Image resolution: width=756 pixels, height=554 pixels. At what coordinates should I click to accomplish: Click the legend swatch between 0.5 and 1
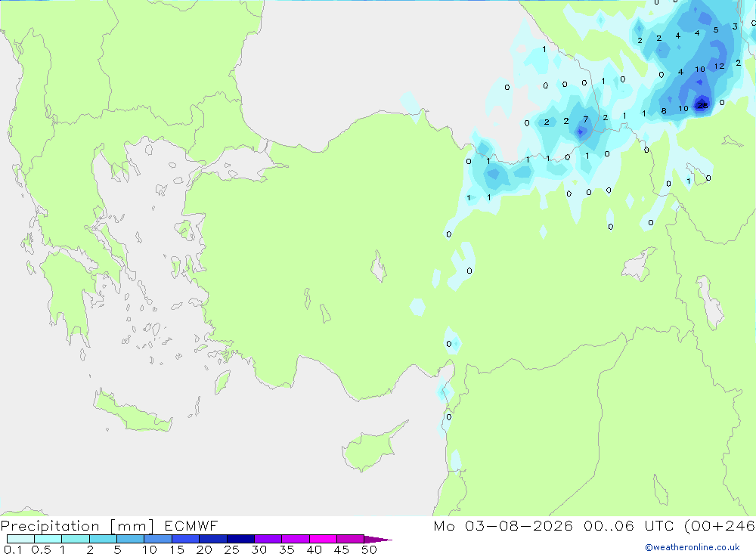coord(48,539)
